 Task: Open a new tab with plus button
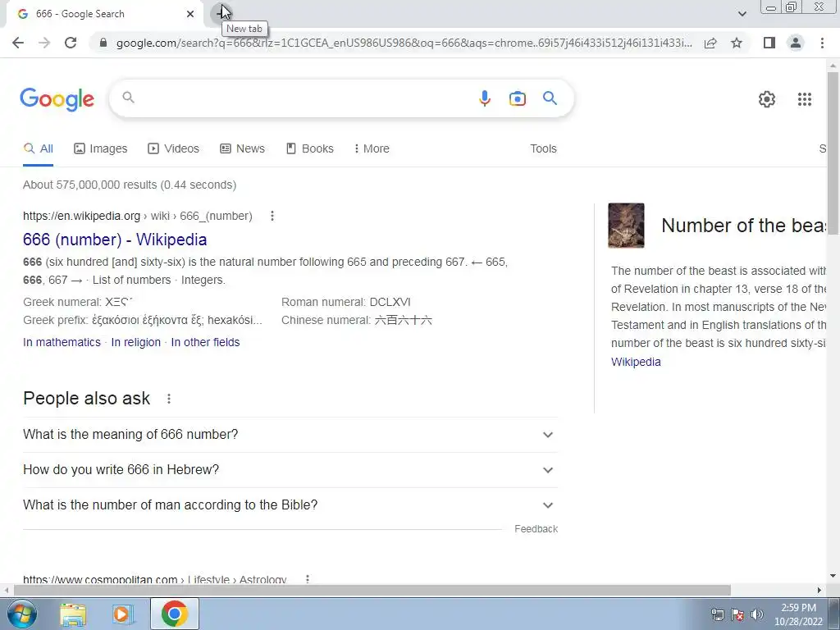[221, 12]
